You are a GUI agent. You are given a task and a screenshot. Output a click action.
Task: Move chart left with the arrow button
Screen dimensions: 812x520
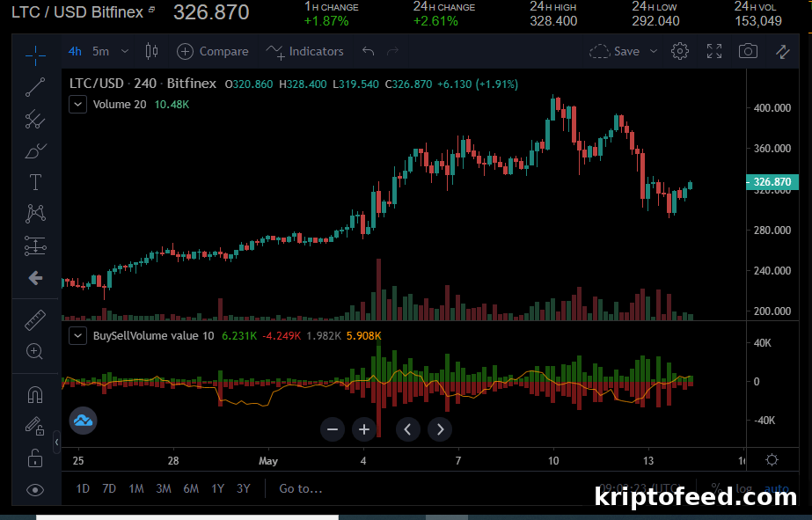[x=408, y=429]
